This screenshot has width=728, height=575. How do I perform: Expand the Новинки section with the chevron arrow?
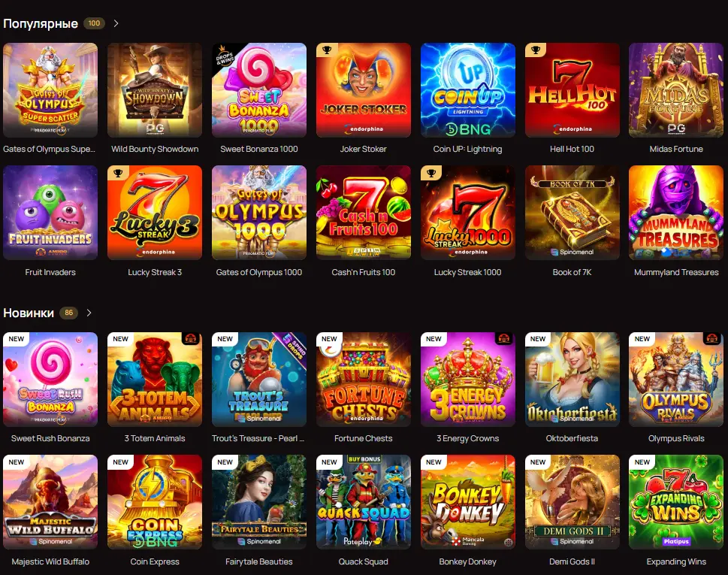[89, 313]
